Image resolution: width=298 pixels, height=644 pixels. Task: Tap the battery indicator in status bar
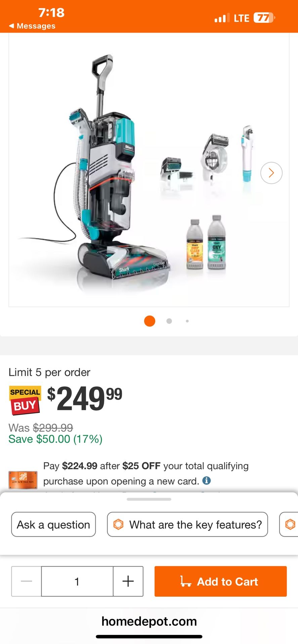tap(264, 17)
